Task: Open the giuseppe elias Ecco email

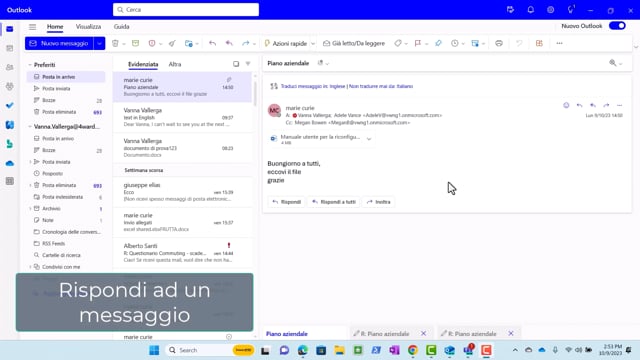Action: [182, 192]
